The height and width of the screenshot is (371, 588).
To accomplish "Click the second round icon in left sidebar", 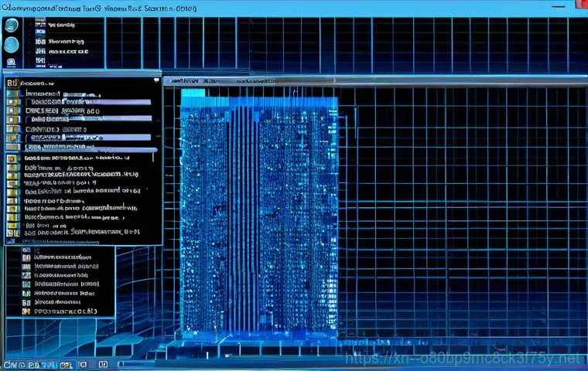I will pos(11,45).
